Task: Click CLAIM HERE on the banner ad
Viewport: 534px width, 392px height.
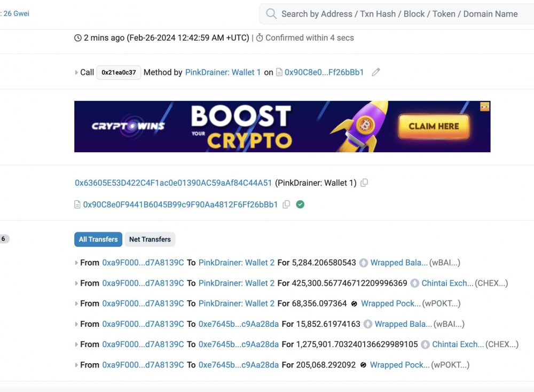Action: coord(434,127)
